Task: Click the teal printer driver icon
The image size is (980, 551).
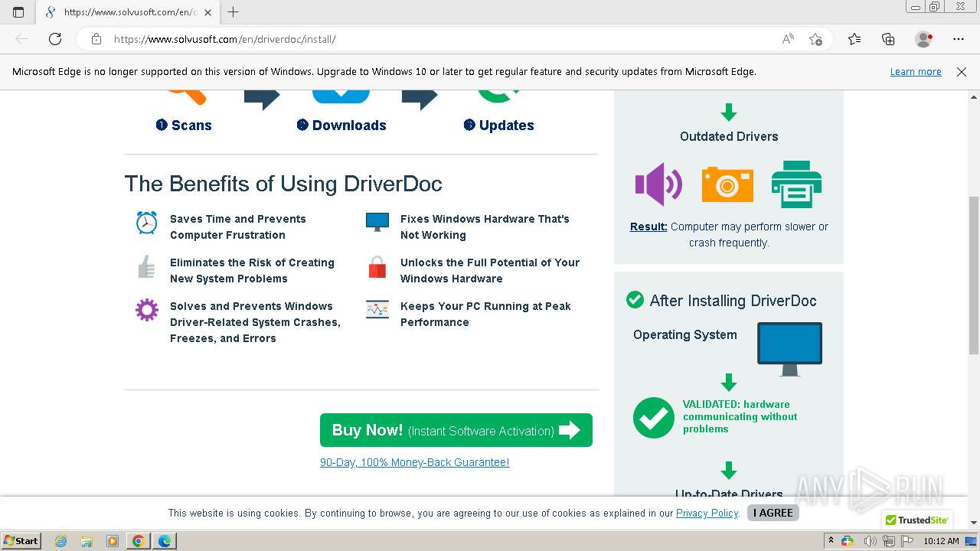Action: (x=796, y=184)
